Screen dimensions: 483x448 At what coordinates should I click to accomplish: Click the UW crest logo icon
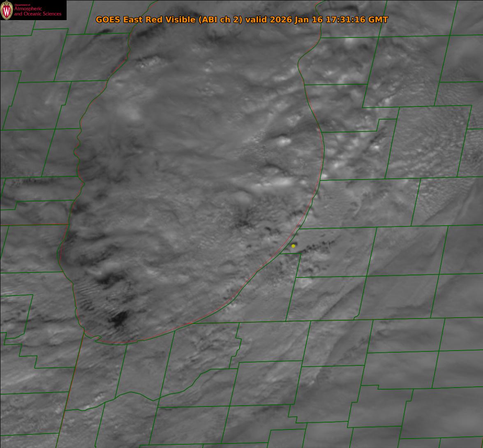coord(7,10)
